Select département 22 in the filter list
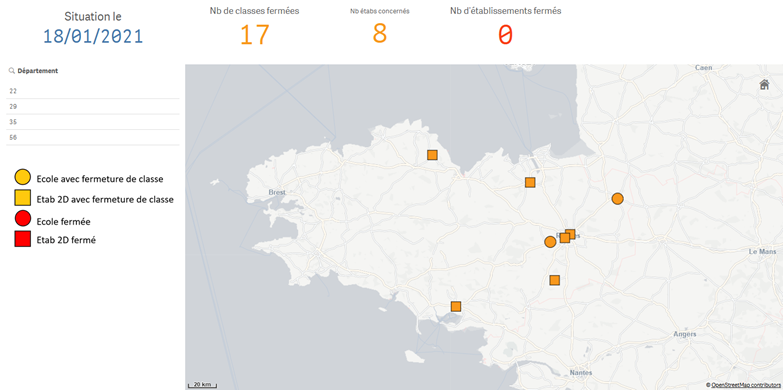Screen dimensions: 783x390 click(93, 91)
